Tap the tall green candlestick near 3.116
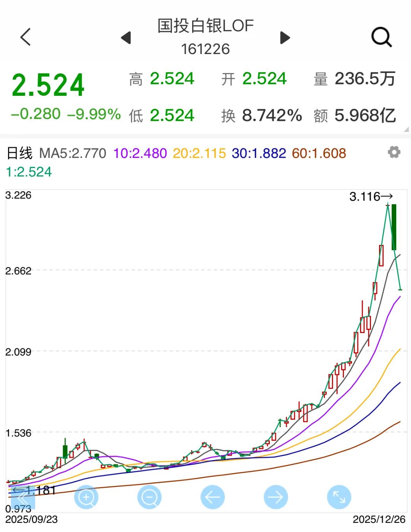411x532 pixels. [x=394, y=227]
